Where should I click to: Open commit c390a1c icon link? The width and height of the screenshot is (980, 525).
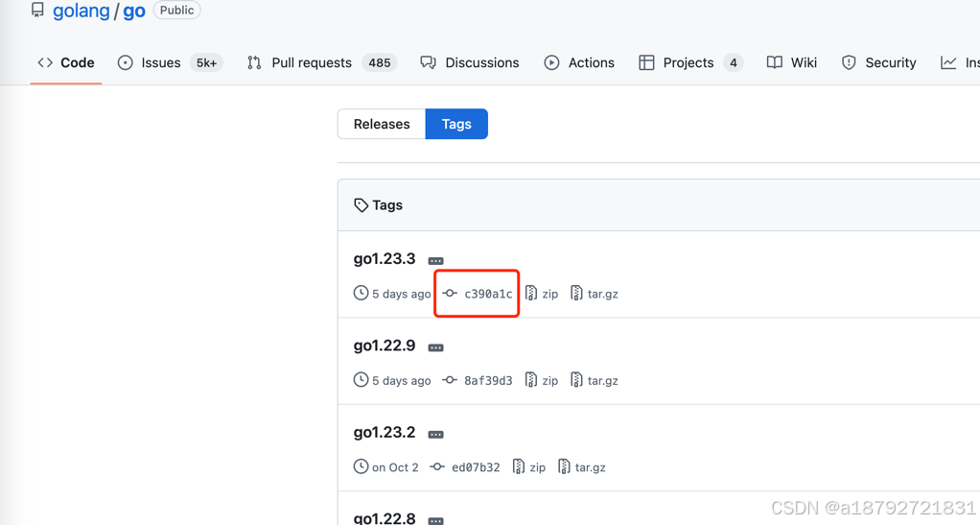click(450, 294)
